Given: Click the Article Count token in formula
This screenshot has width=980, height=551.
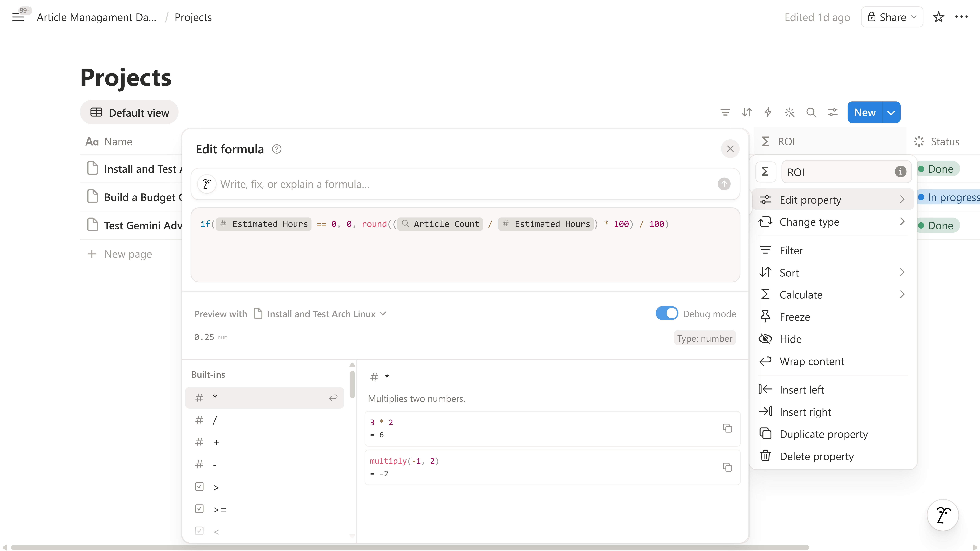Looking at the screenshot, I should tap(440, 224).
